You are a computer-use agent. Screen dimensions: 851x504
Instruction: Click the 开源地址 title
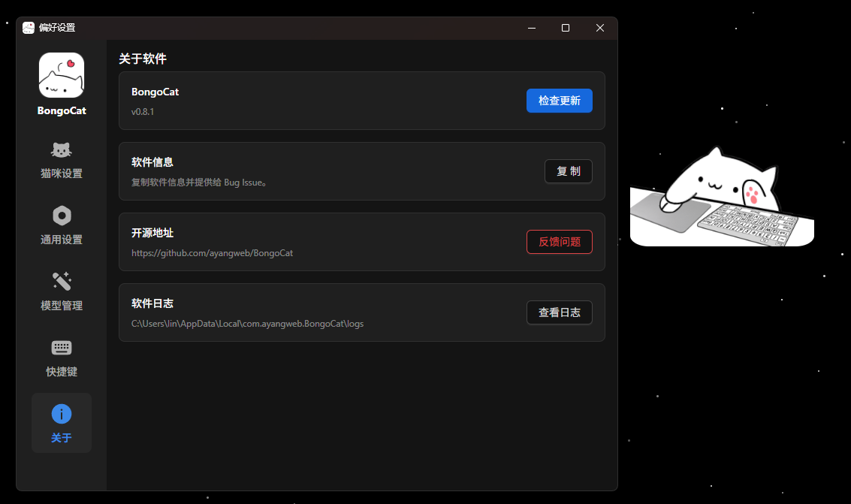[x=152, y=233]
